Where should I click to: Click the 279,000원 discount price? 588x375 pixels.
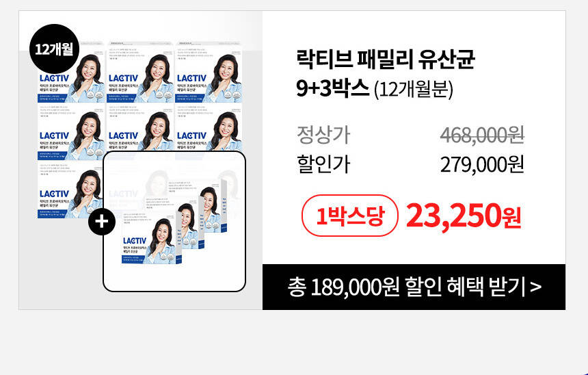pyautogui.click(x=482, y=164)
